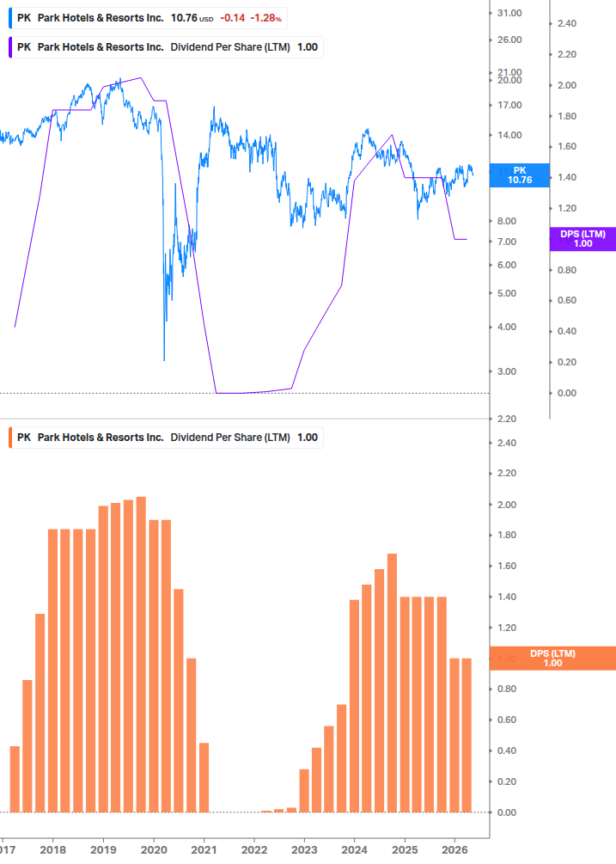Click the purple DPS (LTM) 1.00 axis tag
The image size is (616, 864).
click(583, 239)
